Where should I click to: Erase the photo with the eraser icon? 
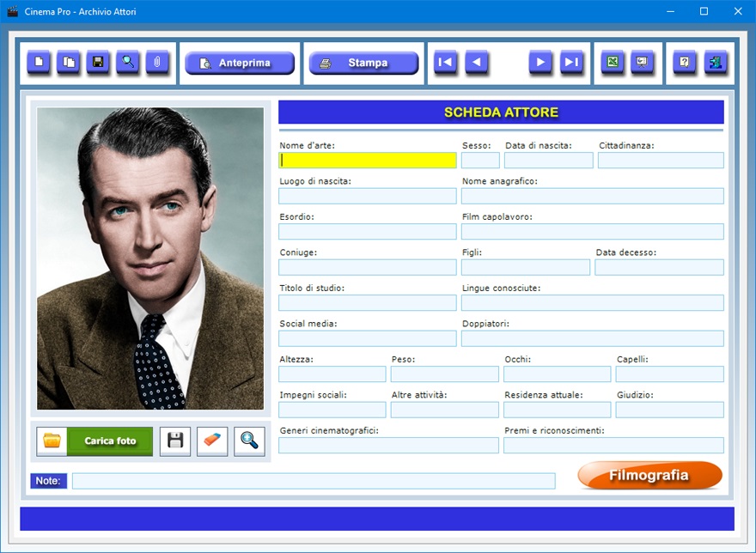pyautogui.click(x=212, y=441)
